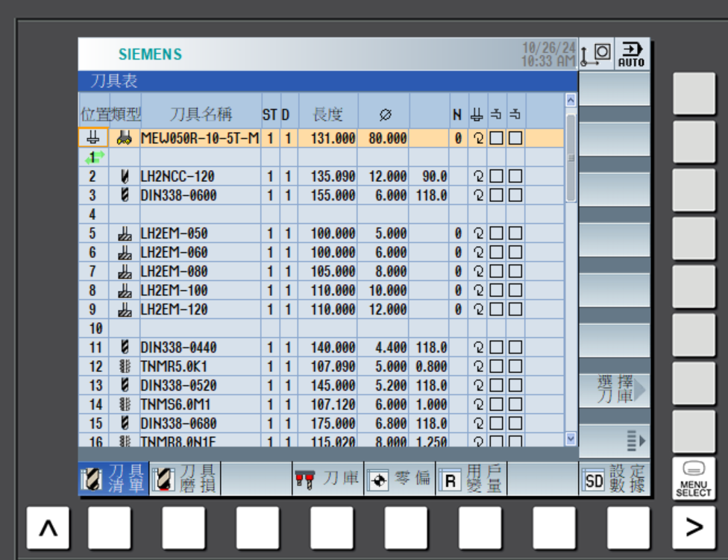The height and width of the screenshot is (560, 728).
Task: Select empty magazine location 10
Action: pos(95,329)
